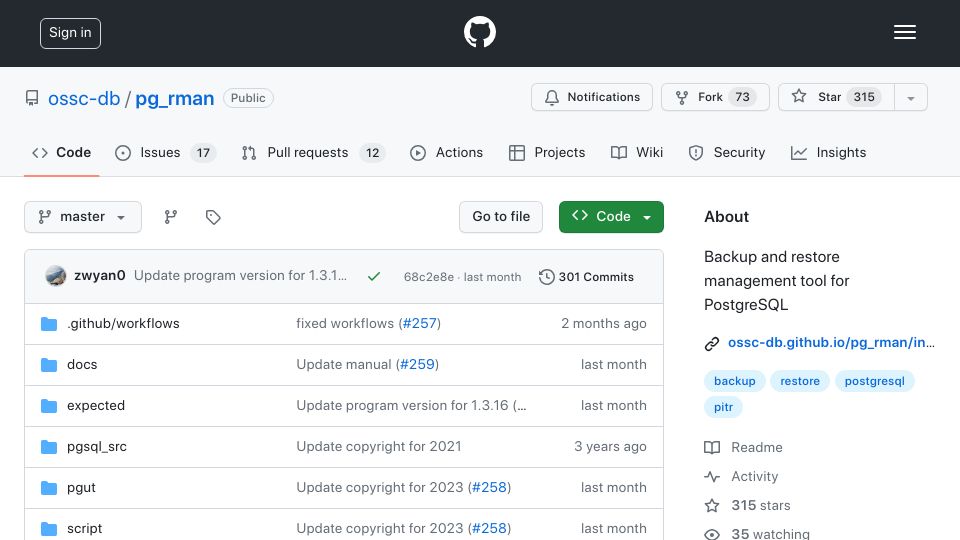Click the folder icon beside pgut
The image size is (960, 540).
49,488
